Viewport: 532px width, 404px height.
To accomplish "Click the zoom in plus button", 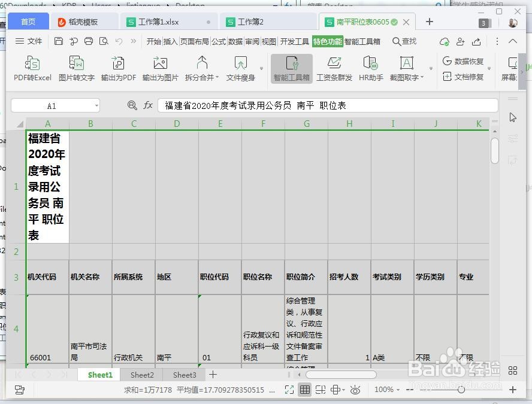I will 513,390.
